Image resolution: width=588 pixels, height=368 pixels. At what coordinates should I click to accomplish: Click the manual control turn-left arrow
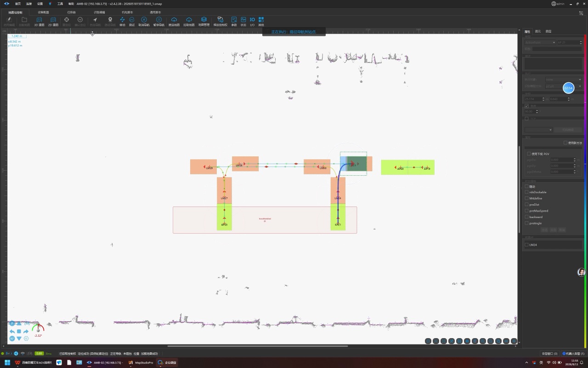[x=12, y=331]
